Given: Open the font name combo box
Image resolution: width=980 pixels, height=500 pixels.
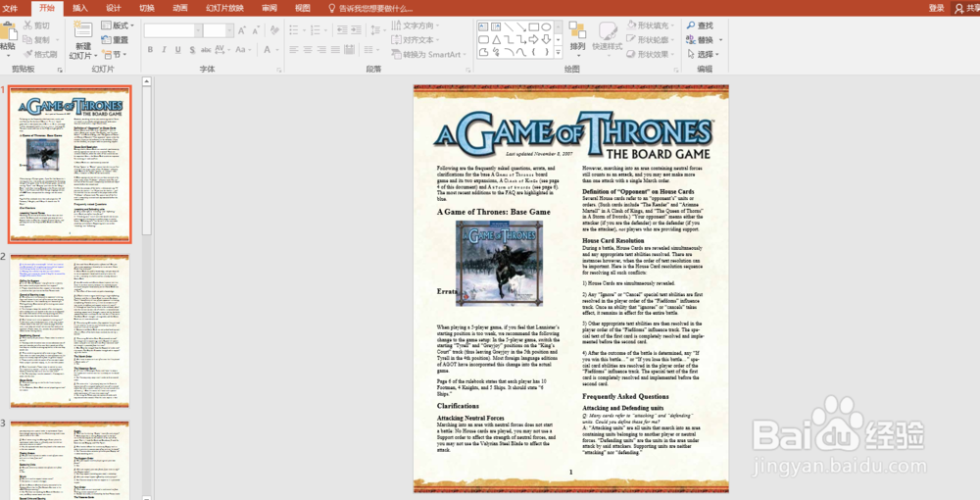Looking at the screenshot, I should click(173, 30).
